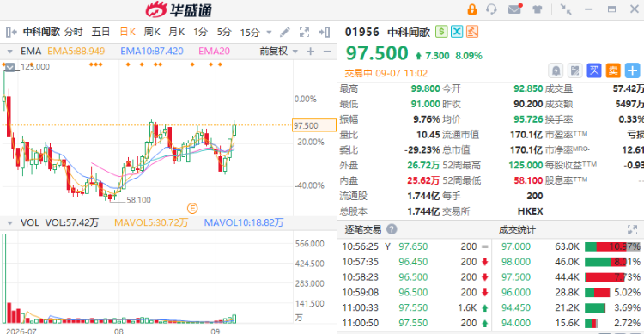Open the stock notes icon
This screenshot has width=644, height=334.
pos(575,70)
